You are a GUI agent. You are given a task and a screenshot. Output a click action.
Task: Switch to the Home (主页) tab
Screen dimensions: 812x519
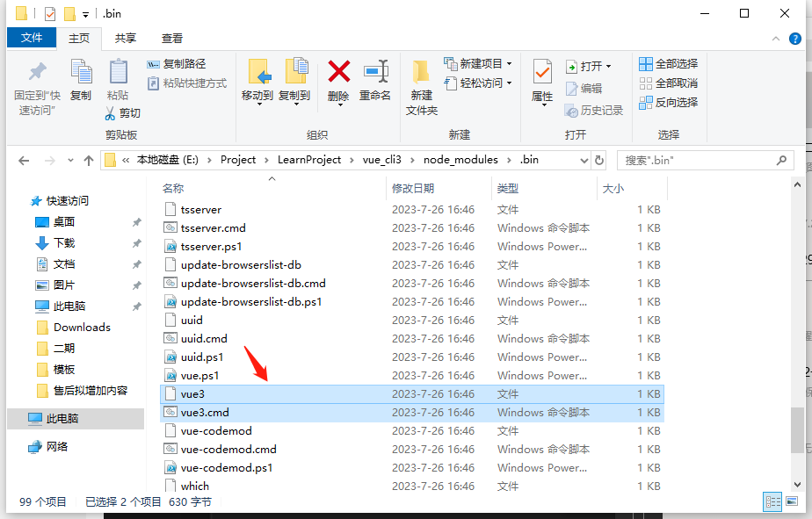(x=79, y=39)
